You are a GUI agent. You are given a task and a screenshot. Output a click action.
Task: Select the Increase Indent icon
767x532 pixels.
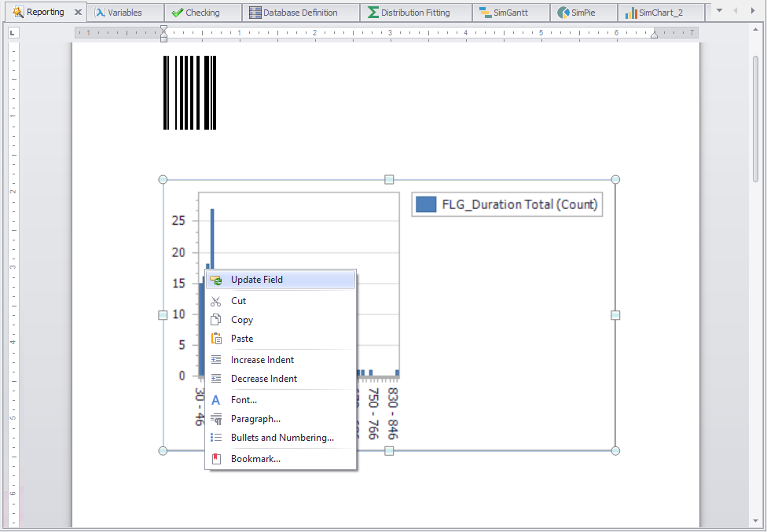(x=216, y=359)
